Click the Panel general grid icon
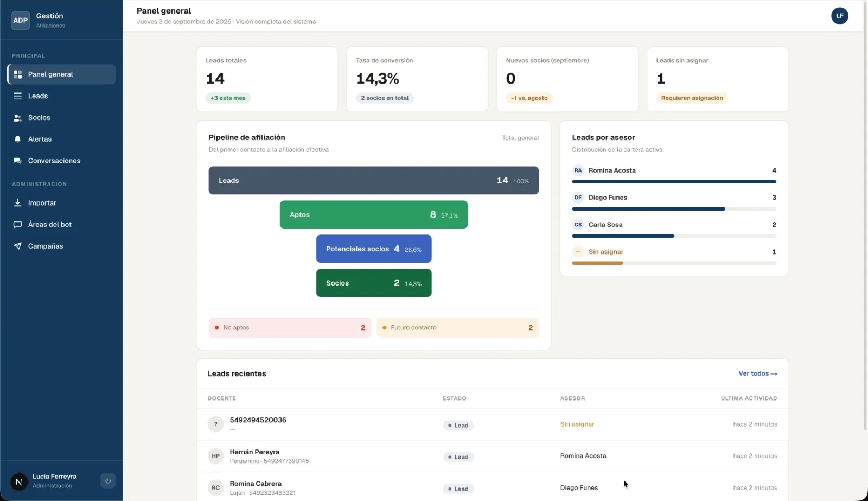 point(17,74)
